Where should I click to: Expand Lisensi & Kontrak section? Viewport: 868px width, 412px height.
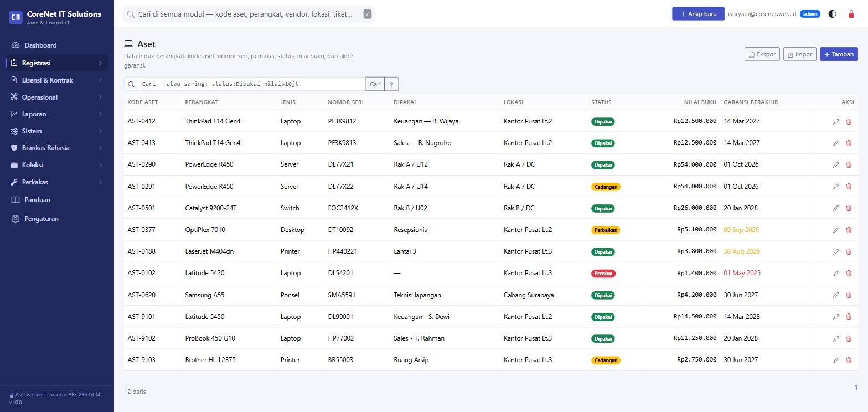[x=57, y=80]
